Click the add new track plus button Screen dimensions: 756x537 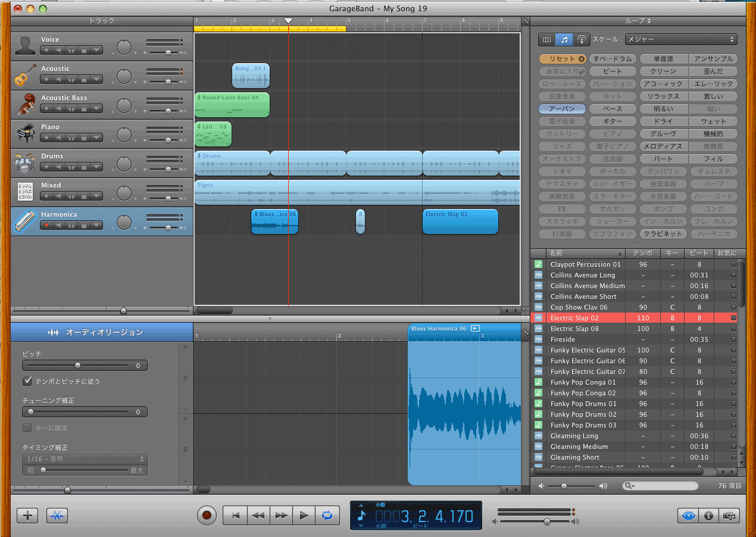point(27,516)
